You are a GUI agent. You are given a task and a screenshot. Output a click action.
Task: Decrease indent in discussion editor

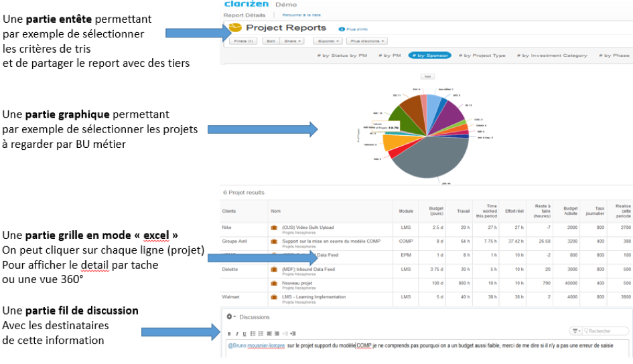click(285, 334)
